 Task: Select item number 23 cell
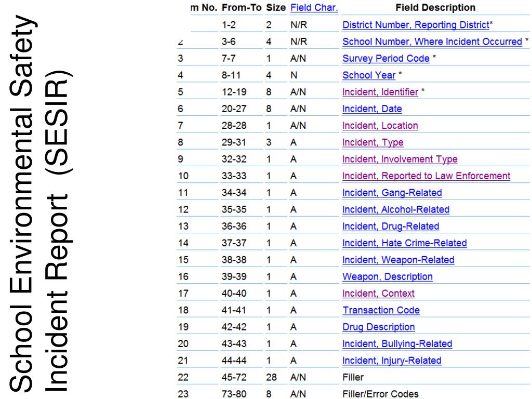coord(183,394)
